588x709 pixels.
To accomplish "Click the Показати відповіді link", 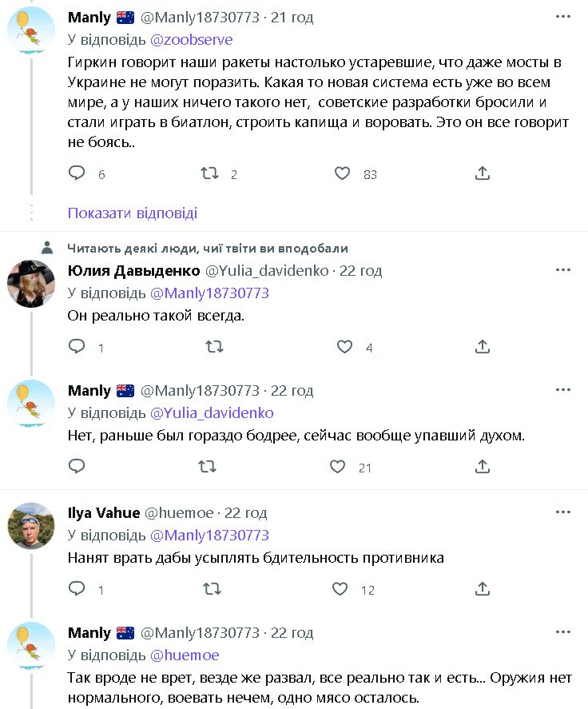I will (x=132, y=213).
